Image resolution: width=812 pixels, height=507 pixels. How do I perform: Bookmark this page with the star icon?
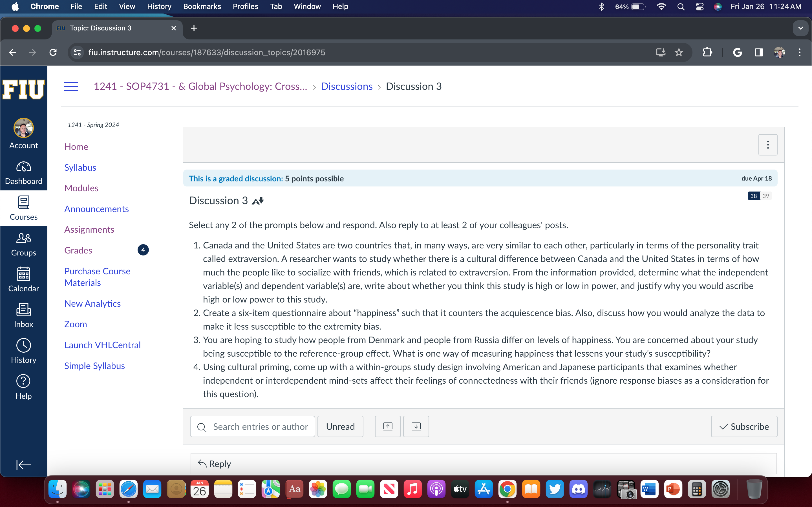[679, 52]
